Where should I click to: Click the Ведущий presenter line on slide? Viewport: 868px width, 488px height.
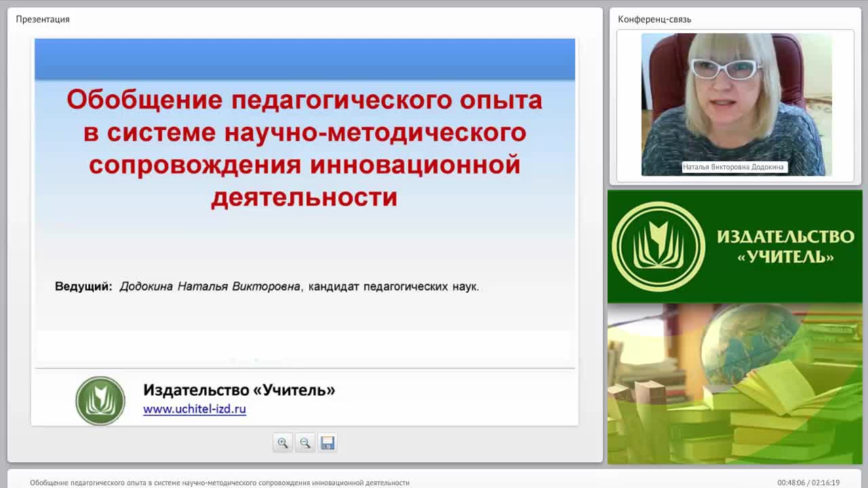click(267, 287)
